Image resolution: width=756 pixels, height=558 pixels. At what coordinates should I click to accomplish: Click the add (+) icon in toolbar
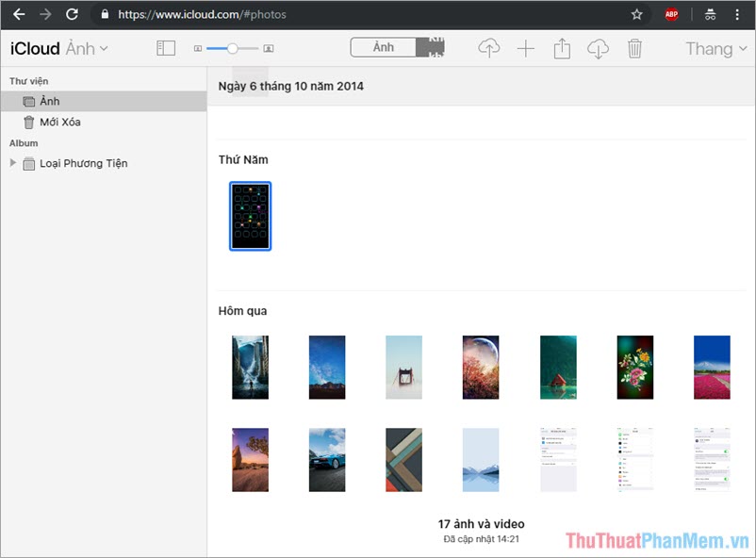pyautogui.click(x=526, y=49)
